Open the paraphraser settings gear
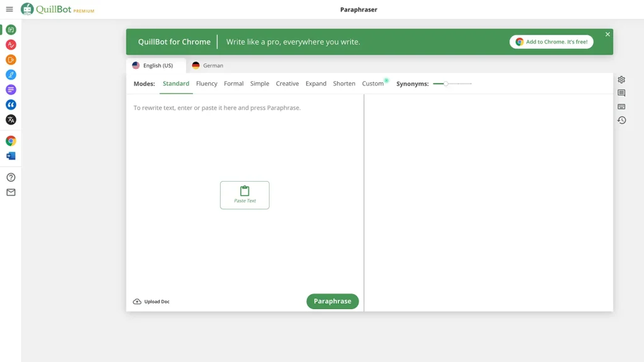The width and height of the screenshot is (644, 362). (x=621, y=80)
